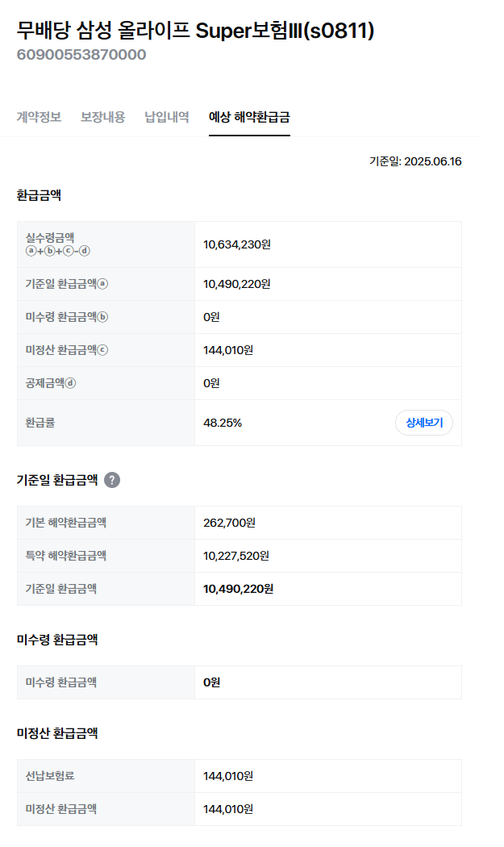Open the 기준일 환급금액 help icon
Image resolution: width=504 pixels, height=847 pixels.
[112, 480]
